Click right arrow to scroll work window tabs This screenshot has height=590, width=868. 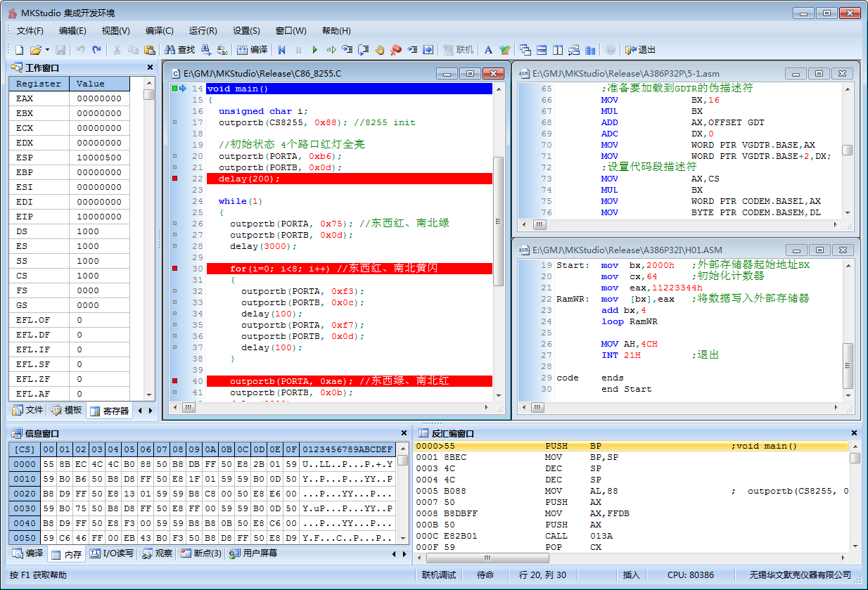[x=150, y=411]
